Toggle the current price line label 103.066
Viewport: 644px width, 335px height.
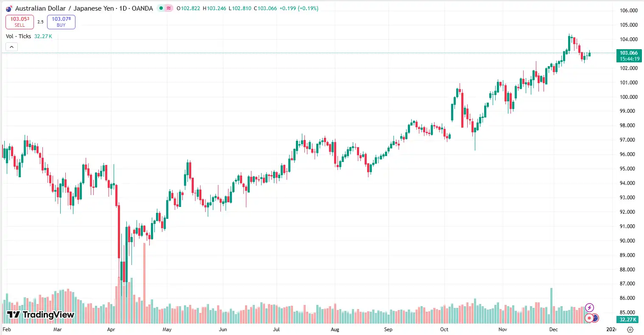tap(628, 53)
